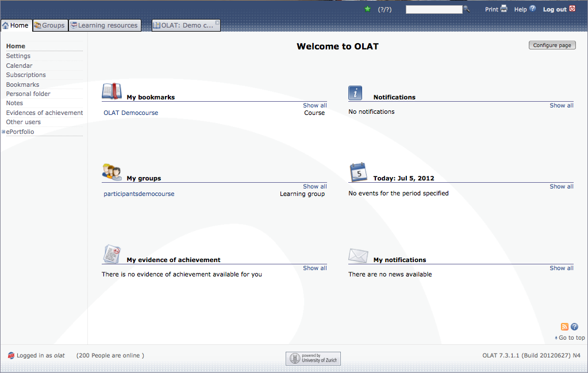Show all under My evidence of achievement
Screen dimensions: 588x373
[x=315, y=268]
